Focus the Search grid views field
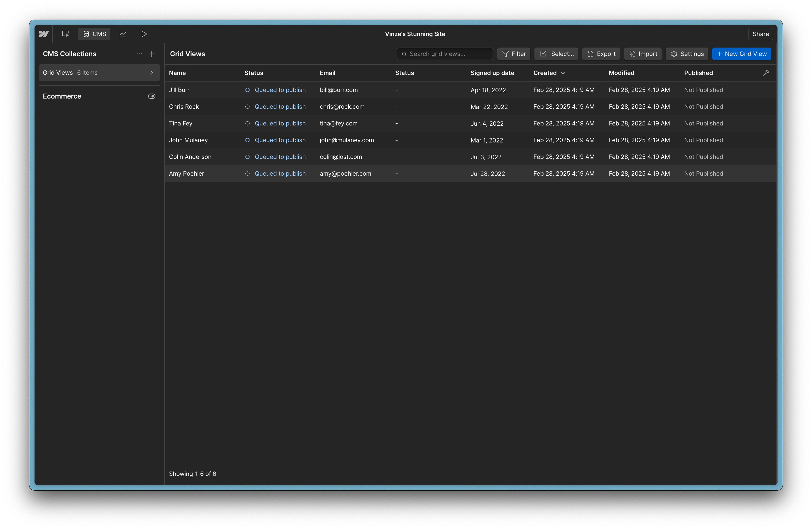812x529 pixels. tap(445, 54)
